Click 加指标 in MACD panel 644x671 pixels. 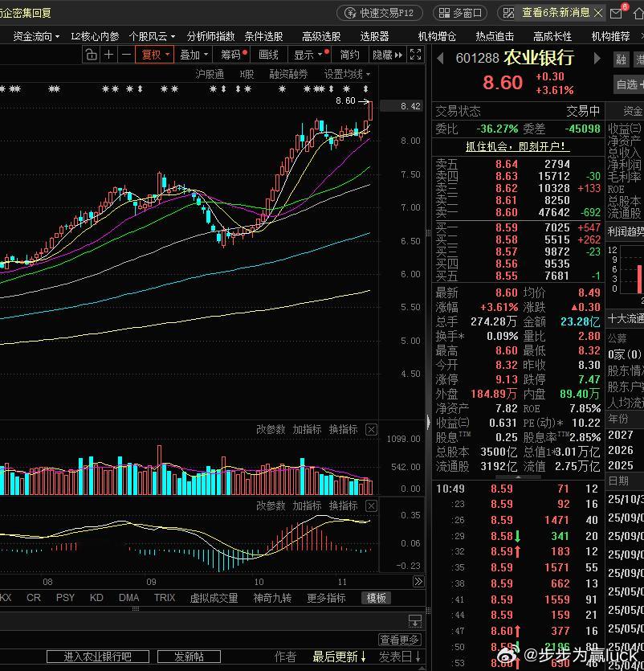coord(307,505)
